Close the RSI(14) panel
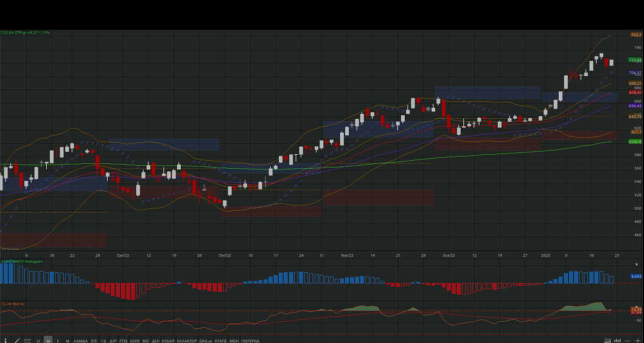The width and height of the screenshot is (644, 343). [637, 307]
